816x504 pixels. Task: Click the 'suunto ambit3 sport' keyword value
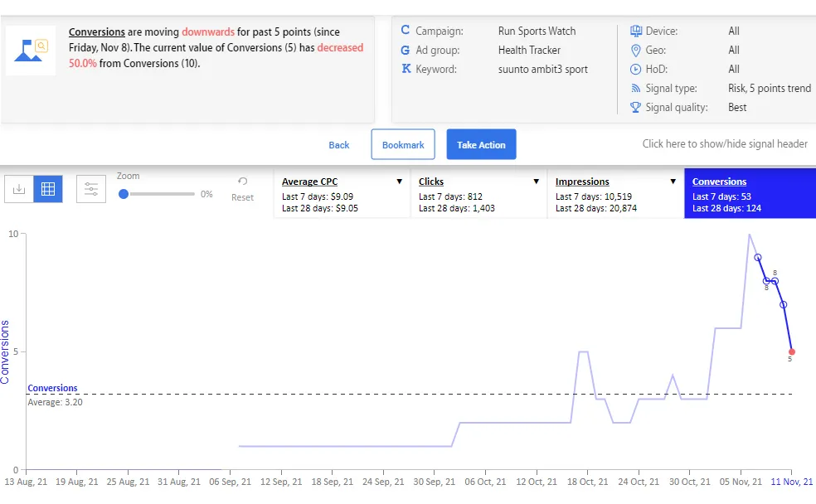[x=543, y=69]
